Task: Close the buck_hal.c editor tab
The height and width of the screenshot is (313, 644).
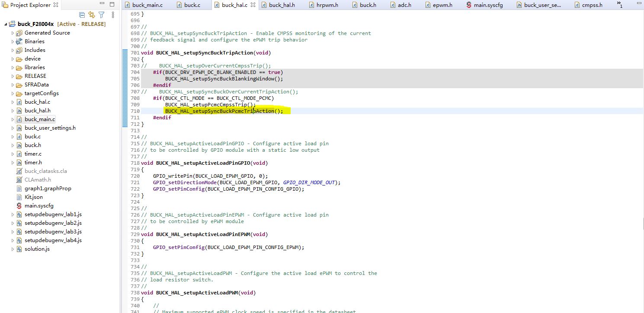Action: coord(253,5)
